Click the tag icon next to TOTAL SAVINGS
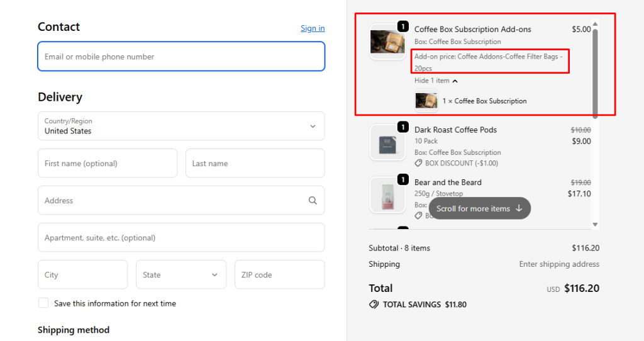 coord(374,305)
